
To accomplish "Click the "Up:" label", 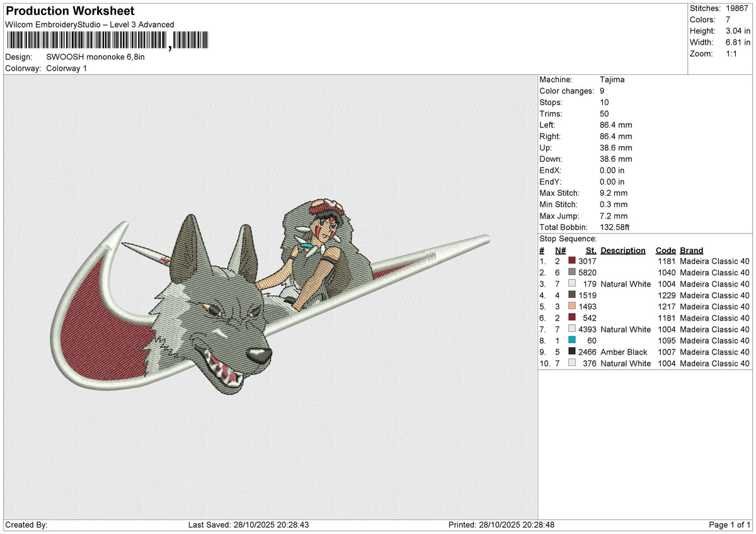I will pyautogui.click(x=546, y=148).
